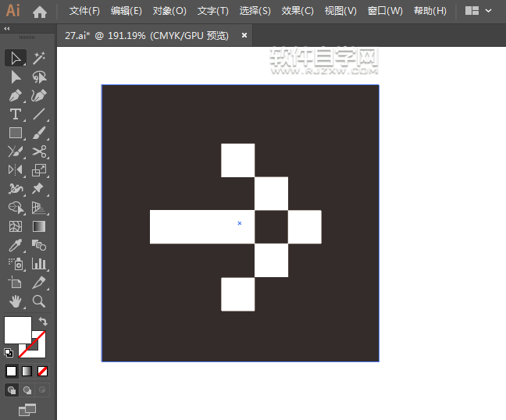Select the Column Graph tool
506x420 pixels.
39,264
